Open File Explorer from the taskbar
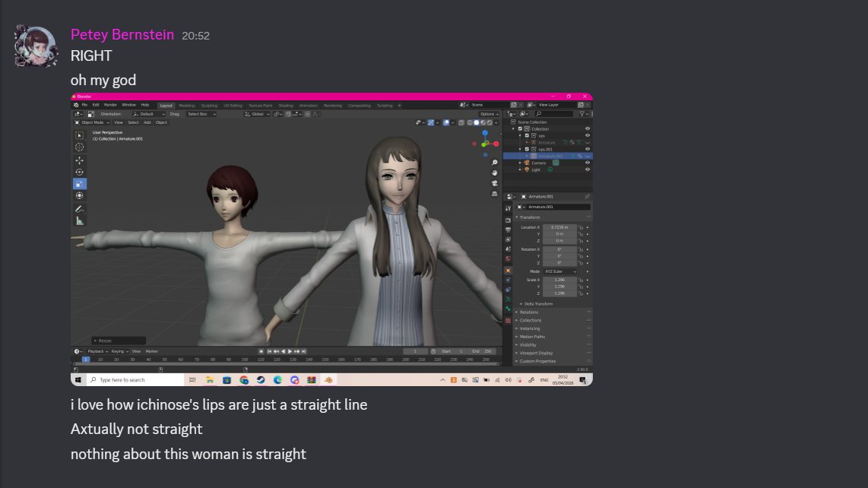The height and width of the screenshot is (488, 868). click(210, 380)
